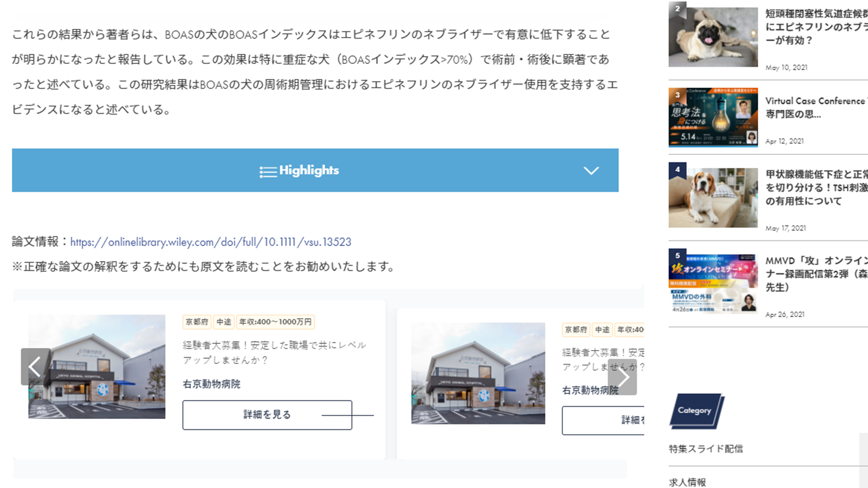This screenshot has height=488, width=868.
Task: Click the 京都府 tag on first job card
Action: click(x=197, y=322)
